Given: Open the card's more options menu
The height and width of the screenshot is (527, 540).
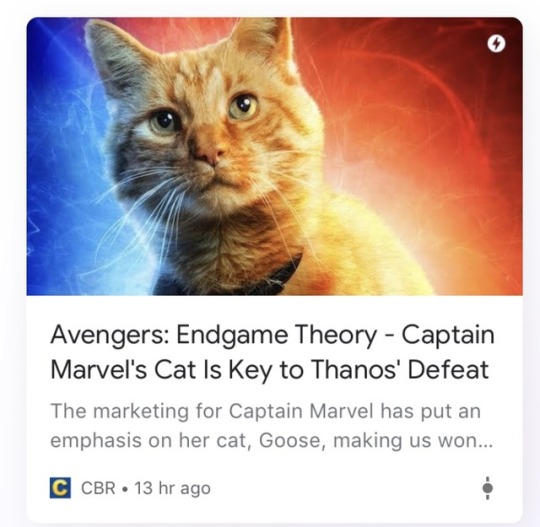Looking at the screenshot, I should pyautogui.click(x=487, y=488).
